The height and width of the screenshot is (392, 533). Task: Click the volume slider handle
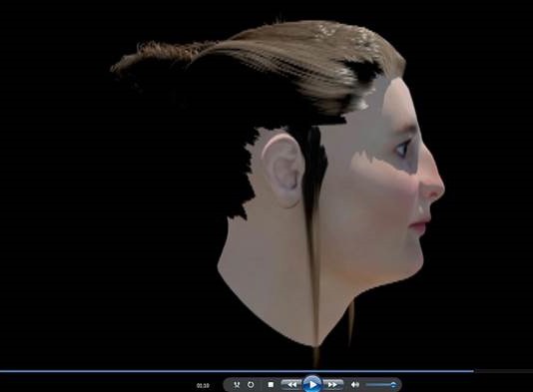coord(393,385)
